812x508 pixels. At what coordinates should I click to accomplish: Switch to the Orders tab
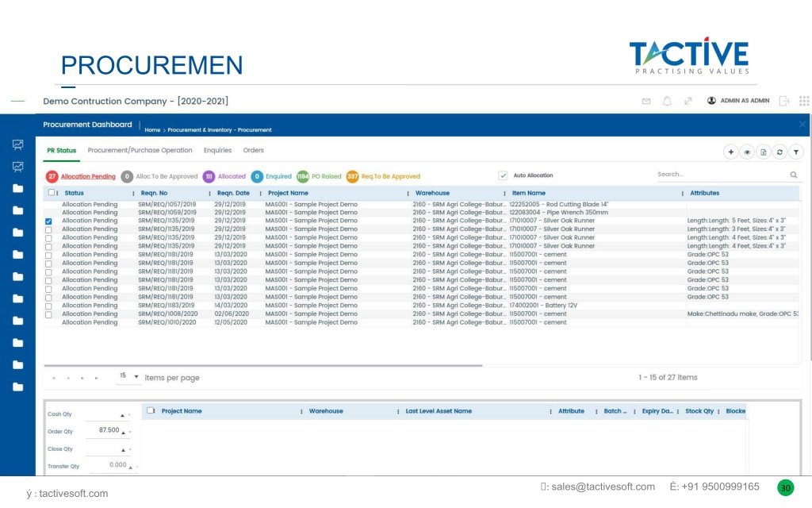click(253, 150)
